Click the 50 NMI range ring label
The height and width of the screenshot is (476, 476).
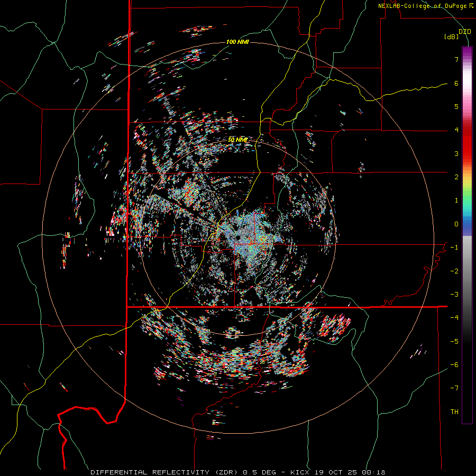tap(237, 140)
